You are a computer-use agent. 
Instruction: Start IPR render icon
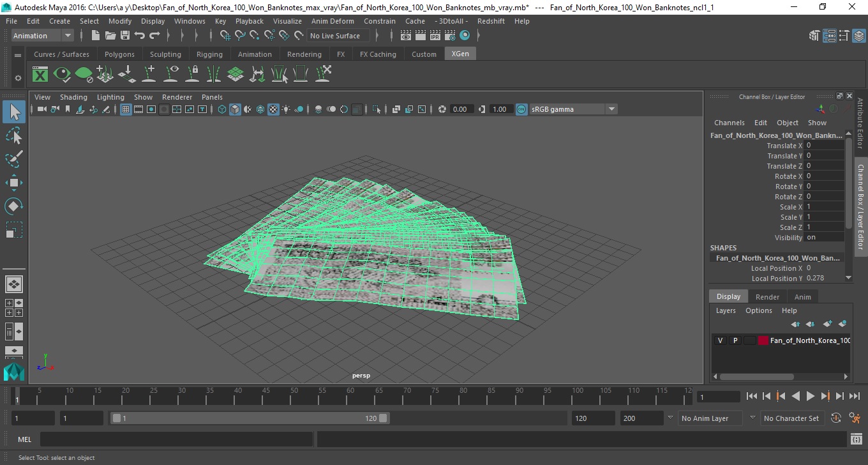tap(435, 36)
